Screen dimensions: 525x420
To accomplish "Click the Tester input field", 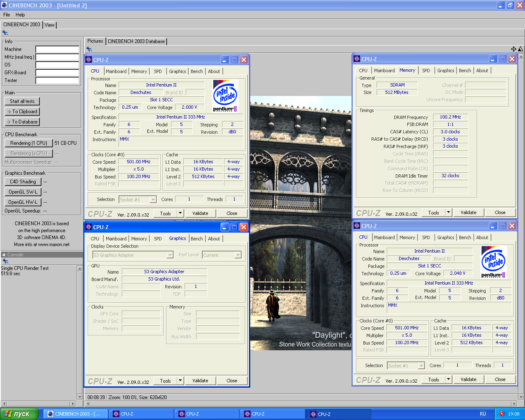I will pyautogui.click(x=57, y=80).
